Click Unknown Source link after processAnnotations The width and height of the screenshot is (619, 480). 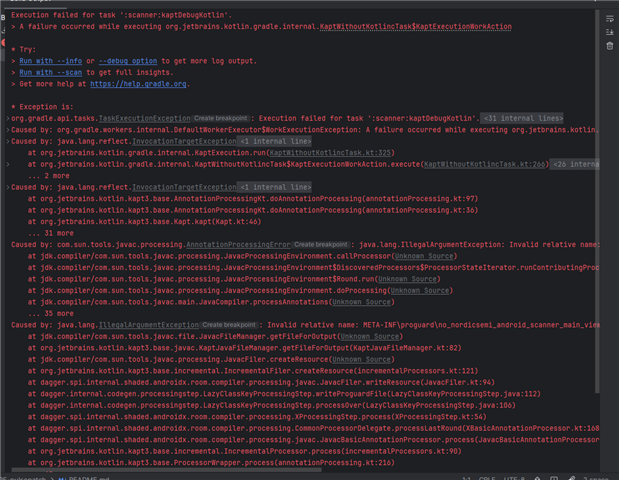361,302
